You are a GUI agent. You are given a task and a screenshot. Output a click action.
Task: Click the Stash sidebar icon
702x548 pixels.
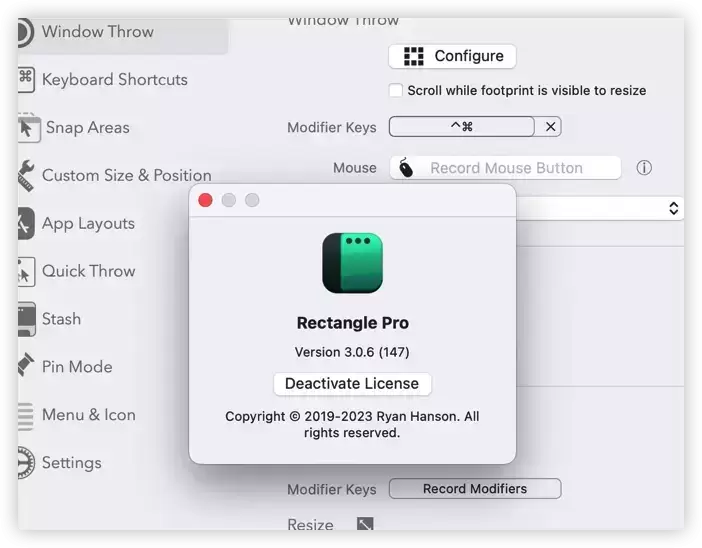pyautogui.click(x=27, y=319)
